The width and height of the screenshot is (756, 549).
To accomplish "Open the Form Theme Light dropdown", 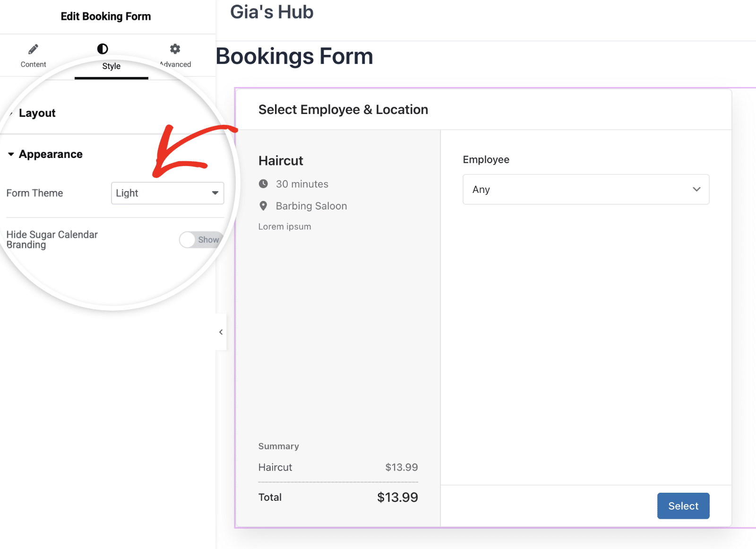I will coord(167,193).
